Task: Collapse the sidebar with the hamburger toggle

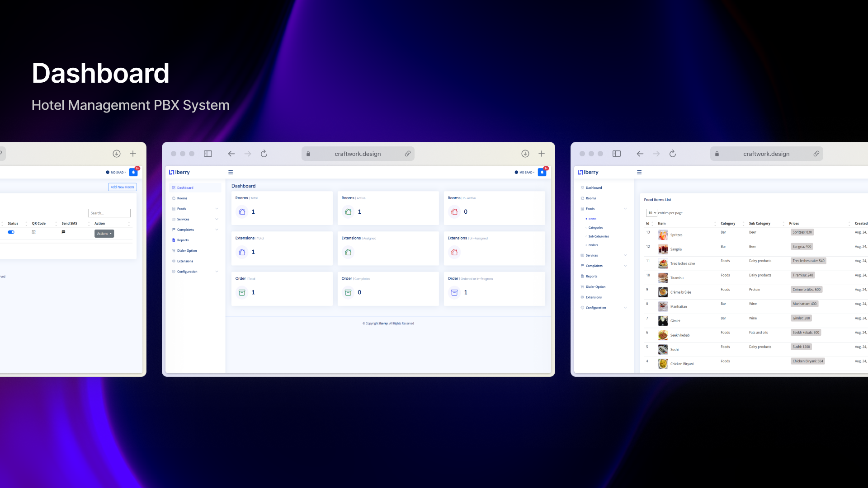Action: [x=231, y=172]
